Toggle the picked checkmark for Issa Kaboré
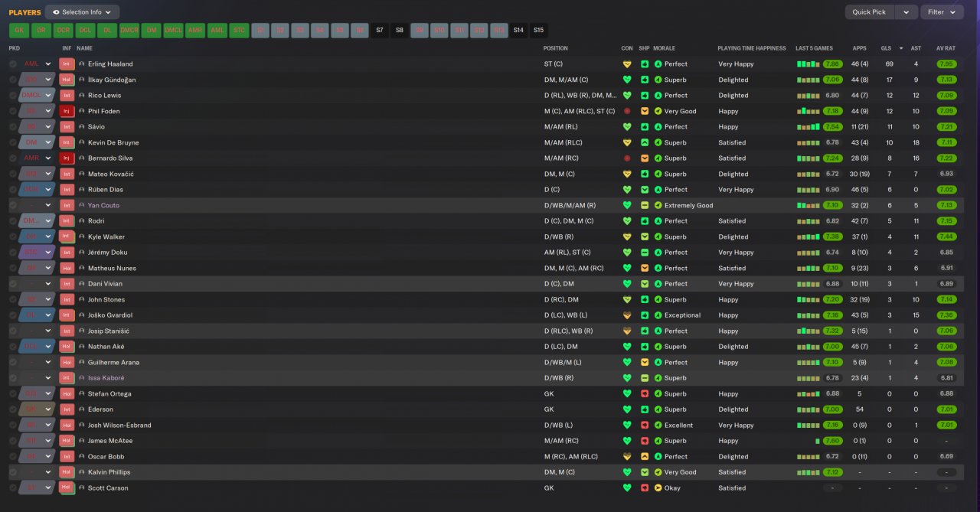980x512 pixels. pos(13,378)
